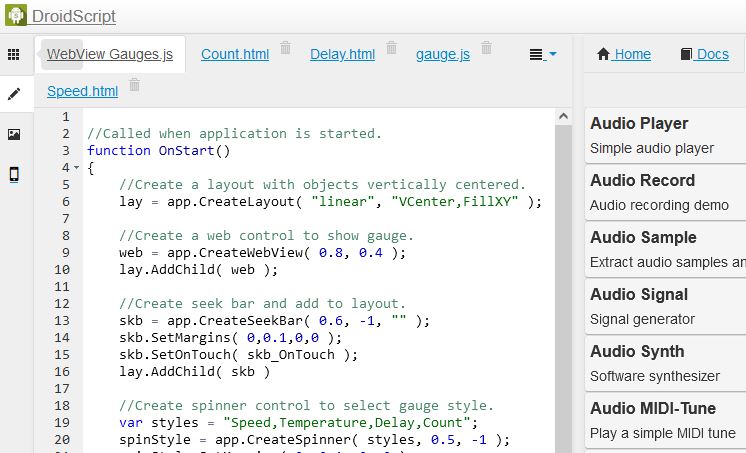Click scrollbar up arrow in code editor
The width and height of the screenshot is (746, 453).
coord(563,116)
